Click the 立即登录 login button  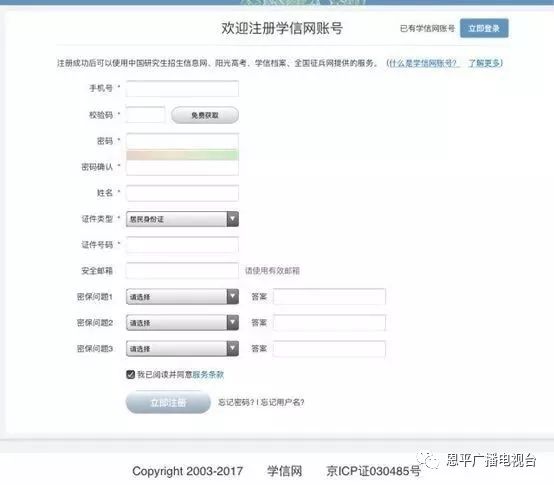484,28
